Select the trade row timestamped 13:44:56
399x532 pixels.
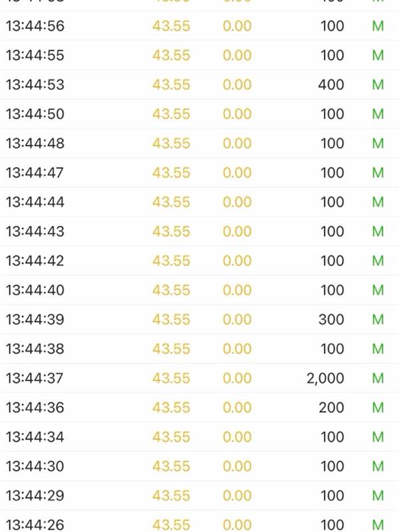(x=35, y=26)
